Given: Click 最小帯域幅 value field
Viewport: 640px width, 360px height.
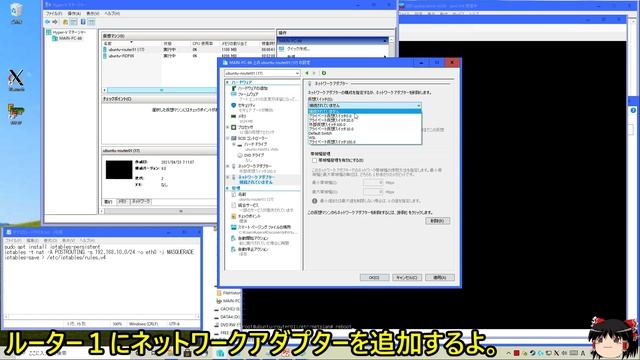Looking at the screenshot, I should coord(373,182).
